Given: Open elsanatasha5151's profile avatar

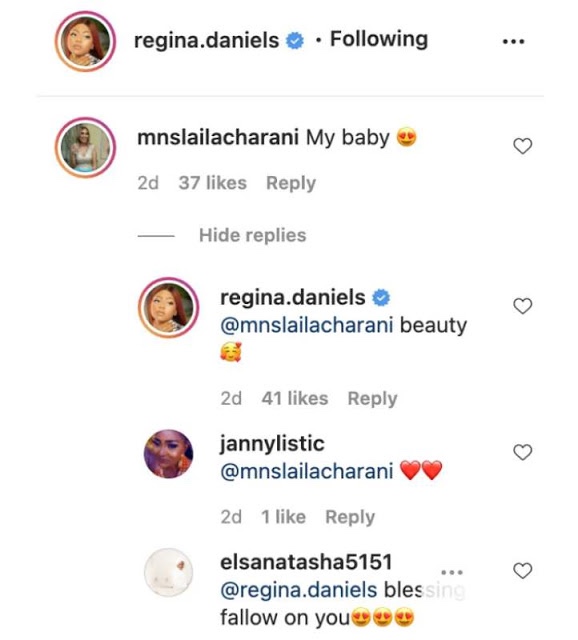Looking at the screenshot, I should (x=169, y=572).
